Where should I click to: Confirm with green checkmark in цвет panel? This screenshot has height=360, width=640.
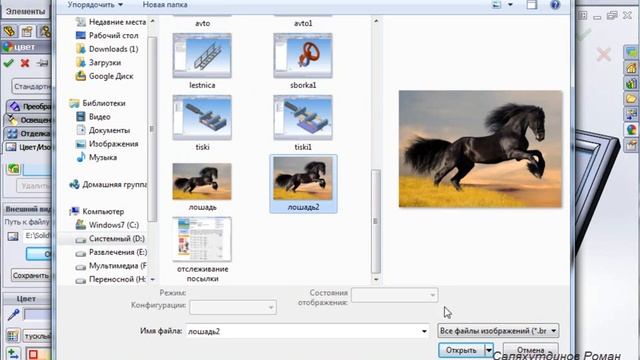point(9,63)
